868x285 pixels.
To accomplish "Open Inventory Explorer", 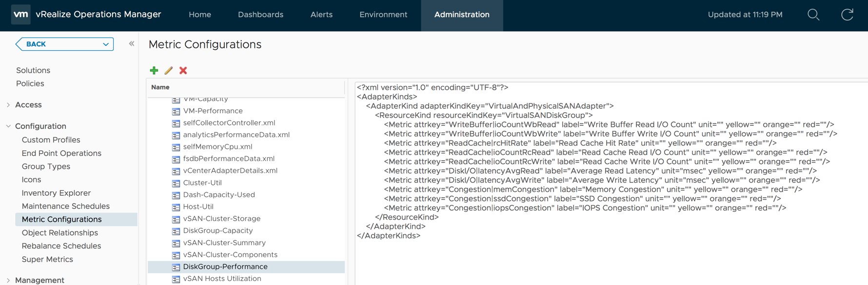I will point(56,193).
